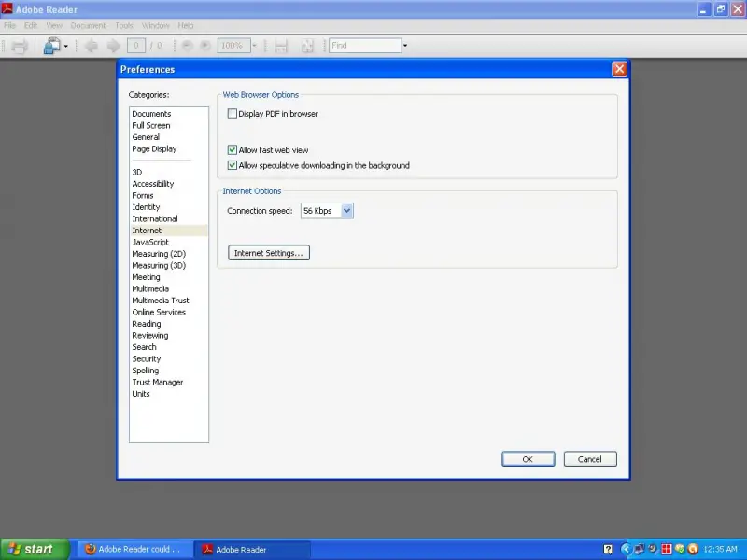Select the Search category

pos(144,347)
